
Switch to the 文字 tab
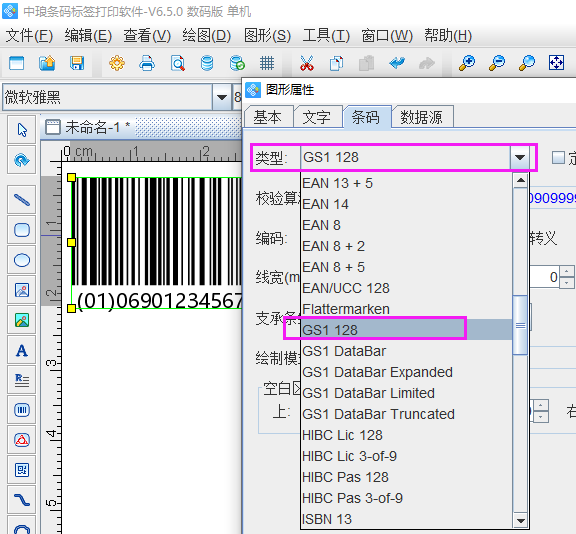click(317, 118)
